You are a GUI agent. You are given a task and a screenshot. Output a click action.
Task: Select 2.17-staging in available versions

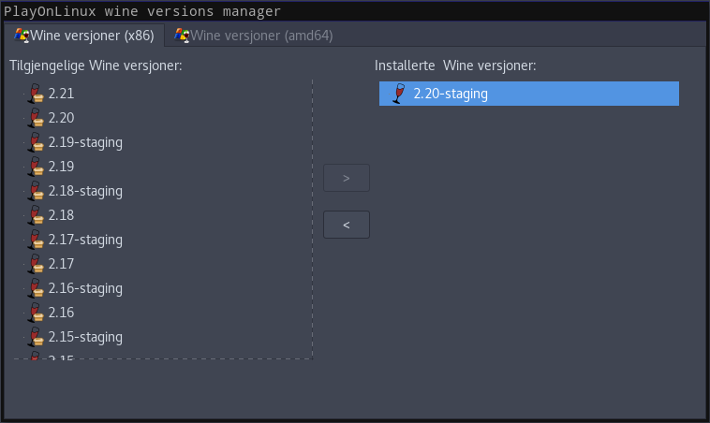click(86, 240)
